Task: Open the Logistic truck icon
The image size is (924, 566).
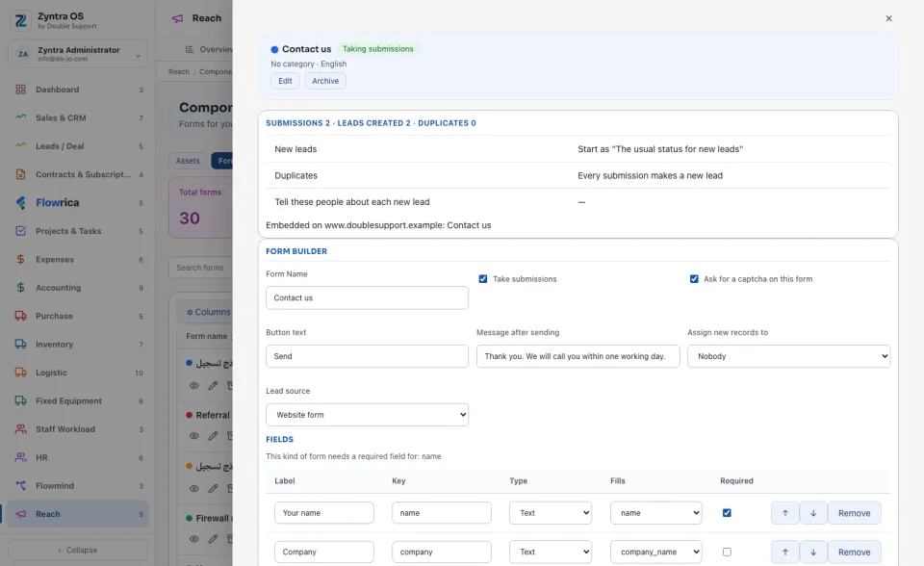Action: pyautogui.click(x=20, y=372)
